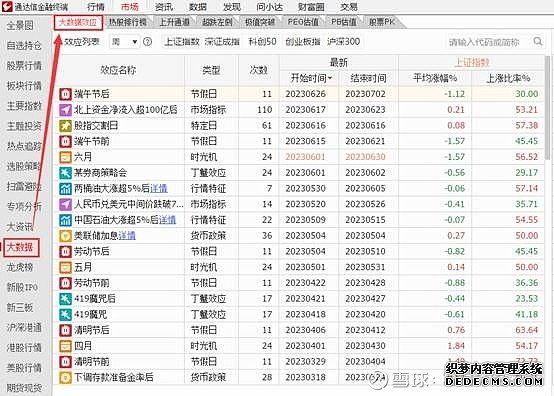Image resolution: width=554 pixels, height=396 pixels.
Task: Select the 上证指数 index button
Action: coord(182,42)
